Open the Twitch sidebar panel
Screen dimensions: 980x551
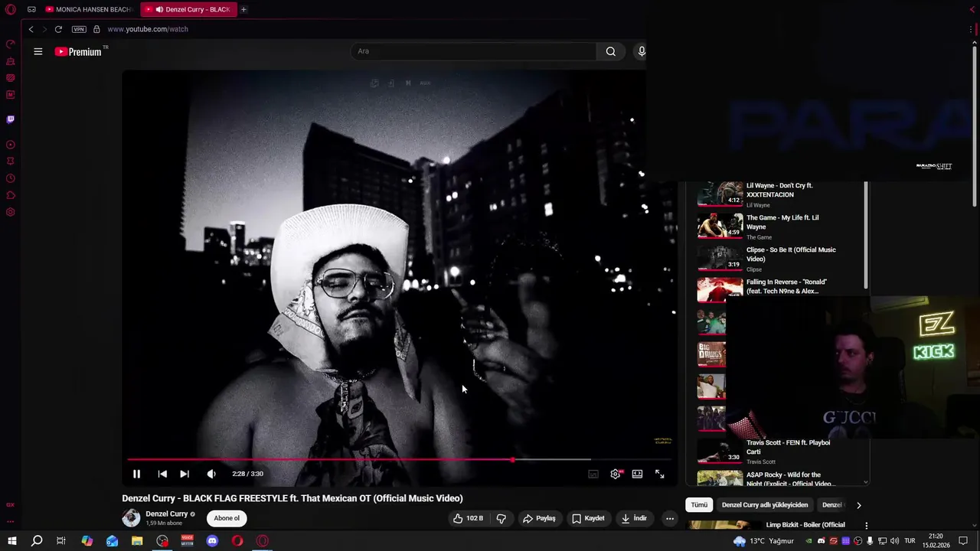[x=11, y=119]
